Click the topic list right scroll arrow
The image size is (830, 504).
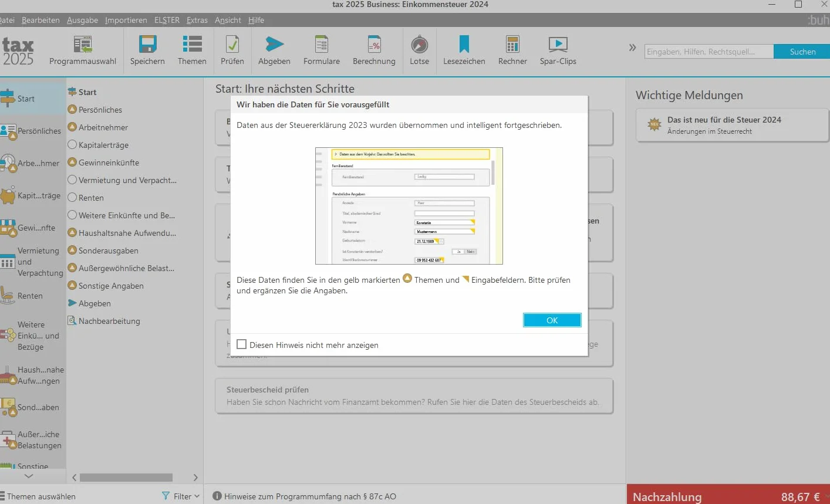(195, 478)
